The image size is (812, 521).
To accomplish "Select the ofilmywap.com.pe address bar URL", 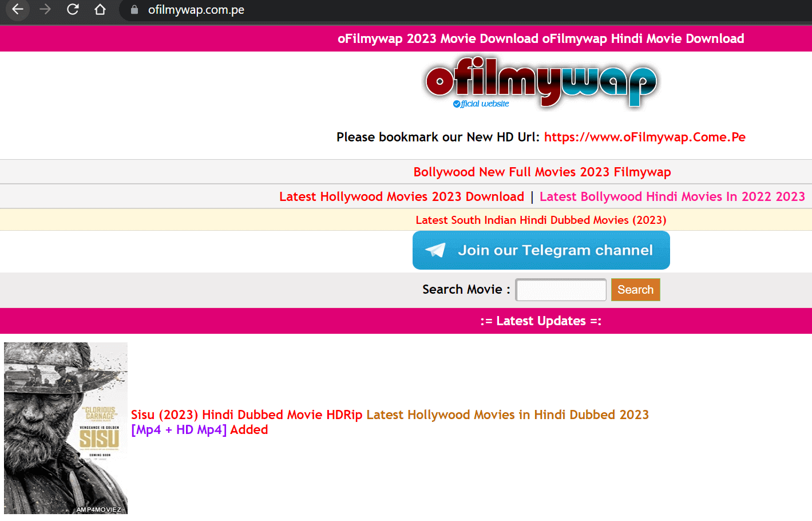I will [196, 10].
